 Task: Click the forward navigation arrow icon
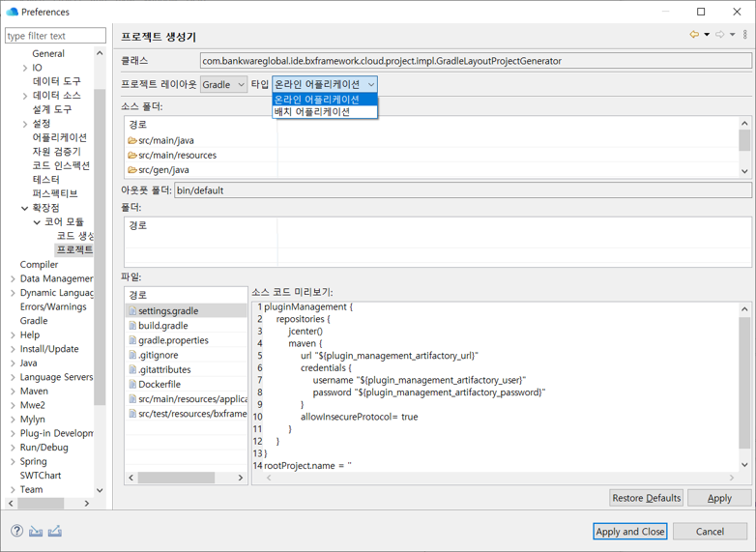pyautogui.click(x=720, y=35)
